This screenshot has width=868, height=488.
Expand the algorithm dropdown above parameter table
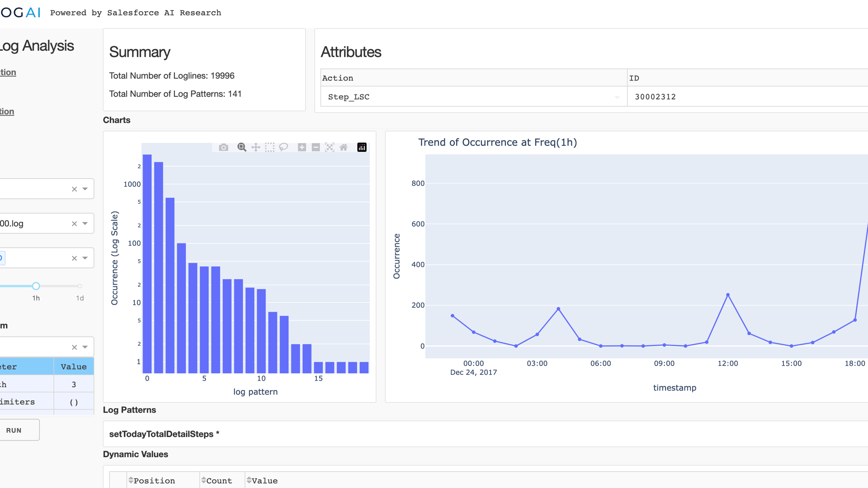click(x=85, y=347)
